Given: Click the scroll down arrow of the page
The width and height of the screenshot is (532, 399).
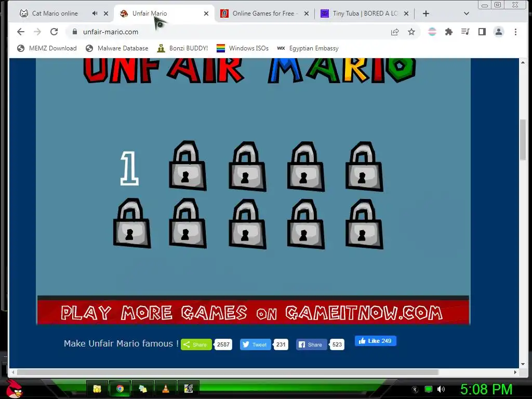Looking at the screenshot, I should (x=523, y=364).
